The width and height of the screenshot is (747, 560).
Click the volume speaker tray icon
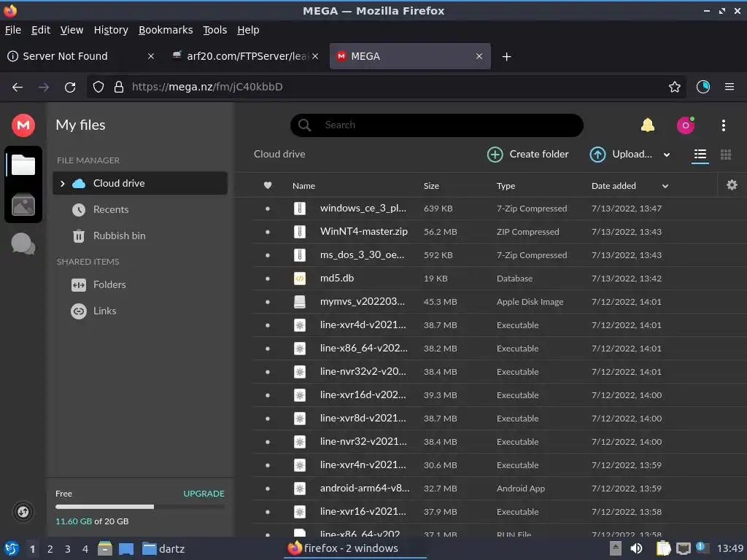pos(636,548)
